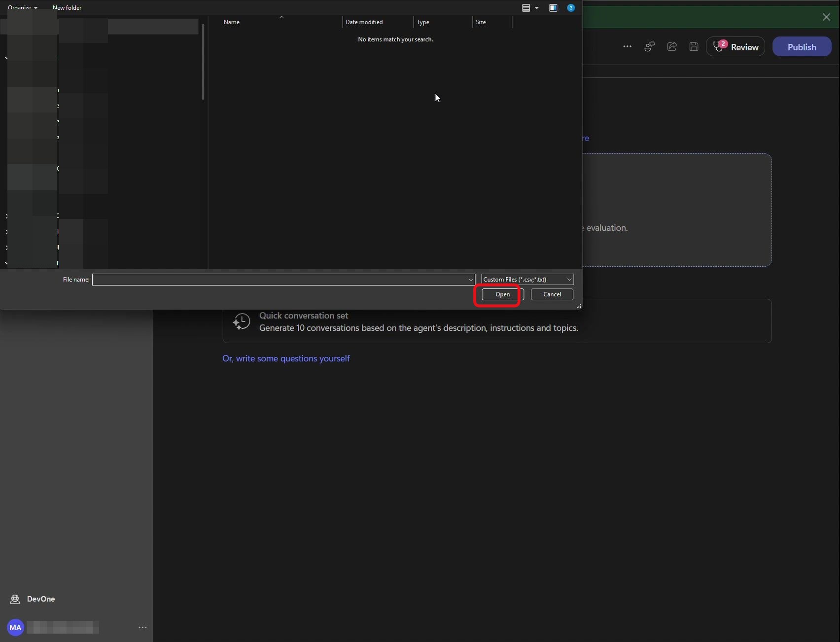840x642 pixels.
Task: Click the DevOne globe icon
Action: (x=15, y=599)
